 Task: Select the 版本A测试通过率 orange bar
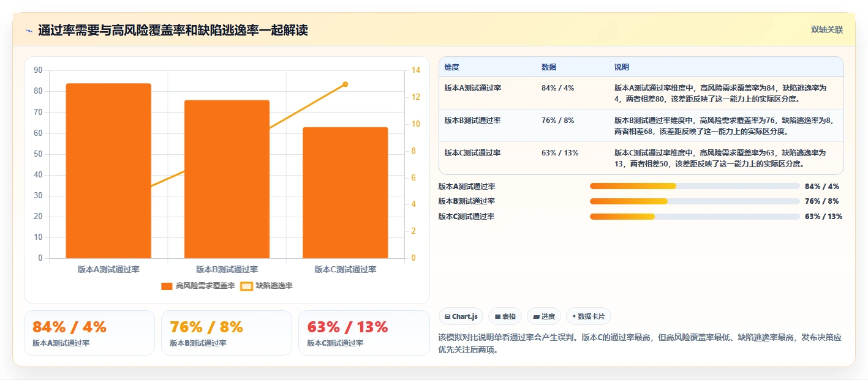(x=108, y=171)
